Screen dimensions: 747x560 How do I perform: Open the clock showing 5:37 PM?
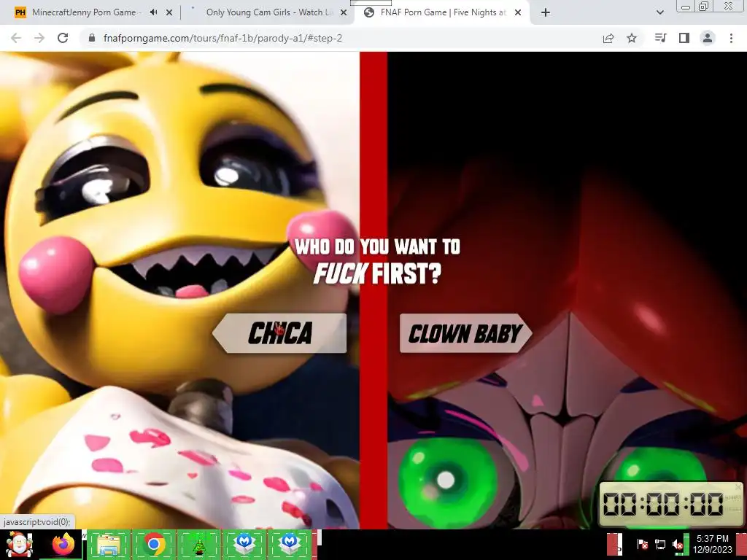pos(712,544)
